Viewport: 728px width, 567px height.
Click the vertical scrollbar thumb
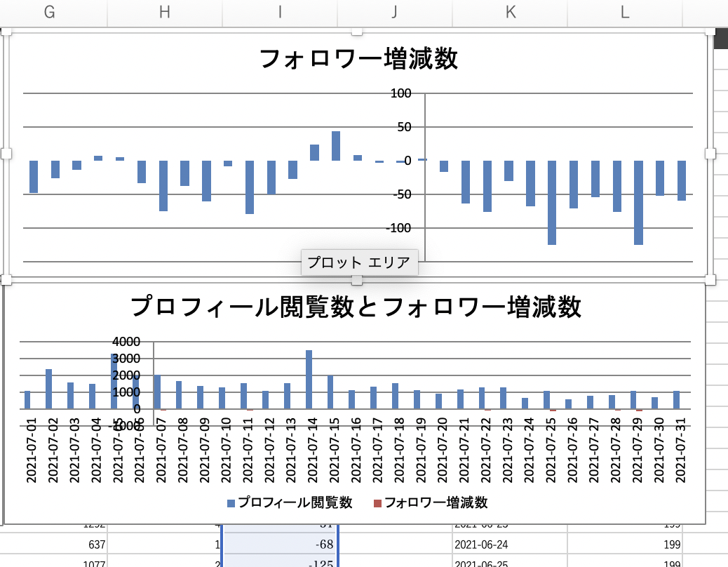(x=720, y=41)
